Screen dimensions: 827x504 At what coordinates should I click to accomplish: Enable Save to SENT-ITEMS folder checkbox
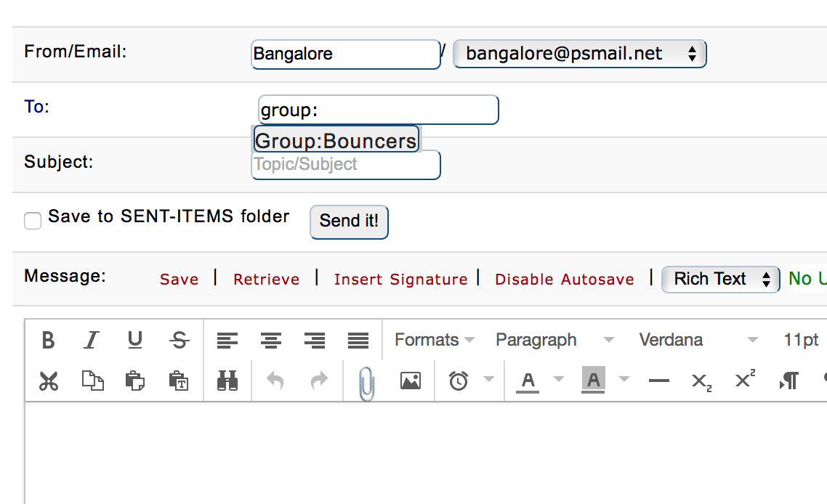point(33,220)
